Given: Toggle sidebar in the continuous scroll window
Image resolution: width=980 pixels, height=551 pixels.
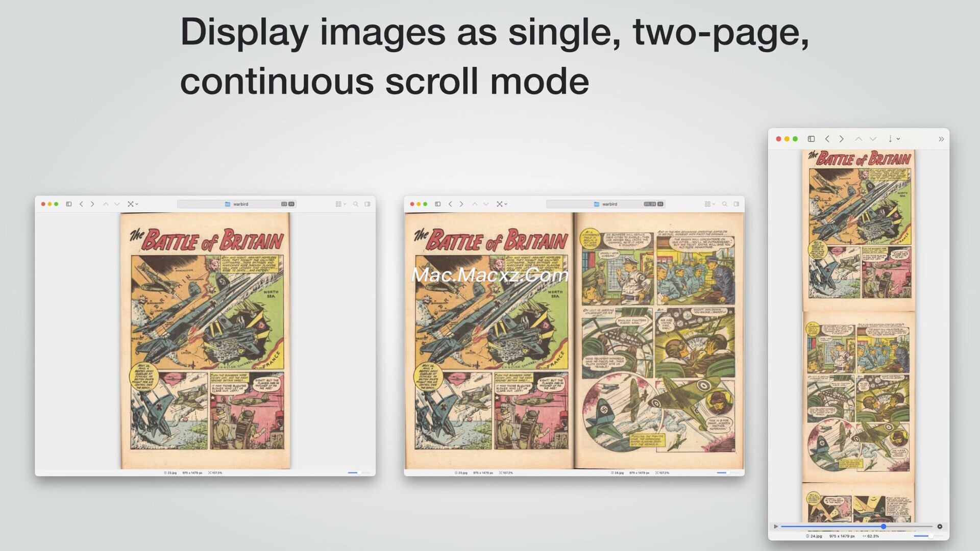Looking at the screenshot, I should [811, 139].
